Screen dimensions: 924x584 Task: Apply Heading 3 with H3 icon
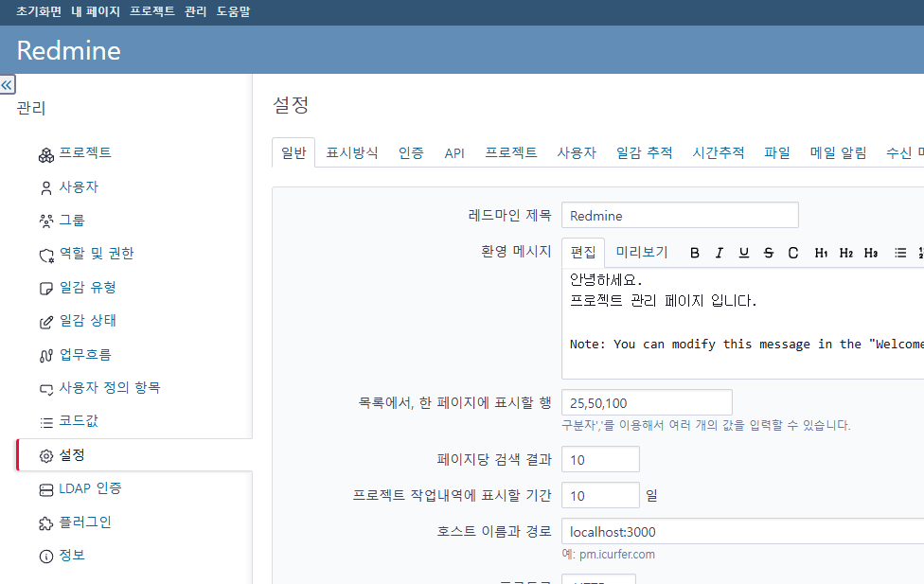[x=870, y=253]
